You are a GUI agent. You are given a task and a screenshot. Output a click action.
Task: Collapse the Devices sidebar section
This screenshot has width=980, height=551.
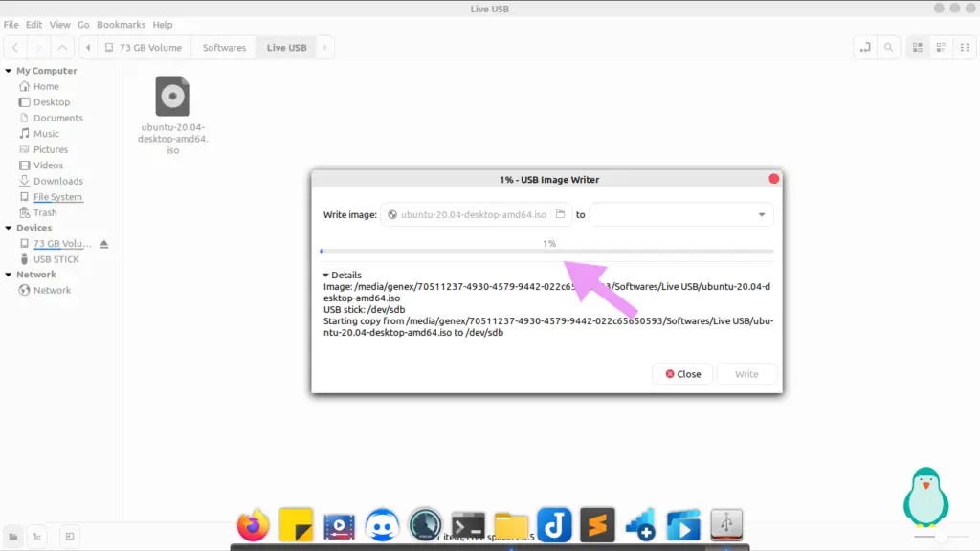click(8, 228)
